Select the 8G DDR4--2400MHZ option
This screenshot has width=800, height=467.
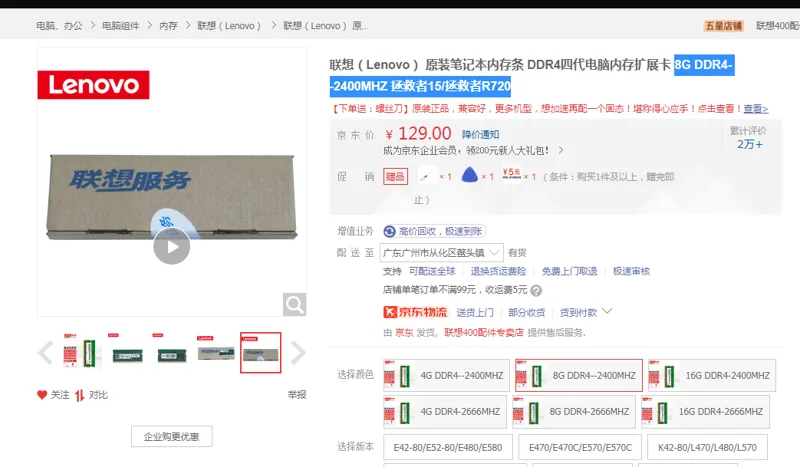(x=579, y=375)
